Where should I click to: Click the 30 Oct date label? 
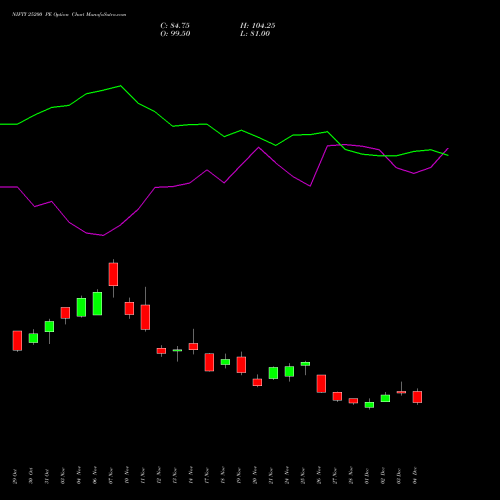31,476
